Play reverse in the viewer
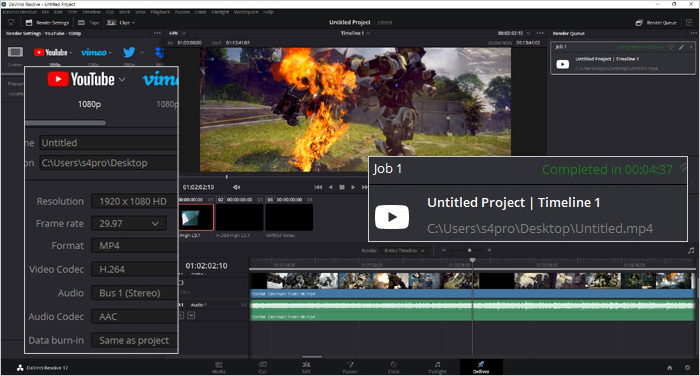 tap(330, 187)
